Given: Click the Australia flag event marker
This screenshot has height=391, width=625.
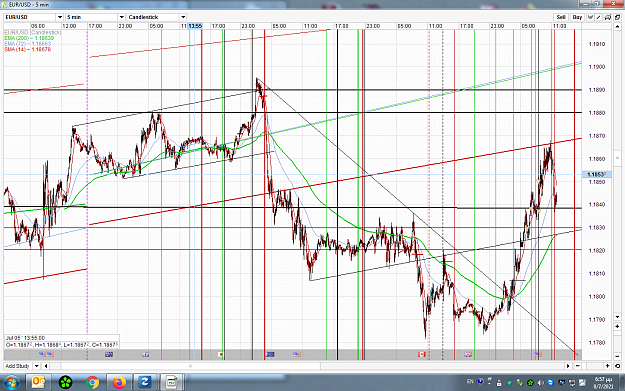Looking at the screenshot, I should tap(109, 354).
